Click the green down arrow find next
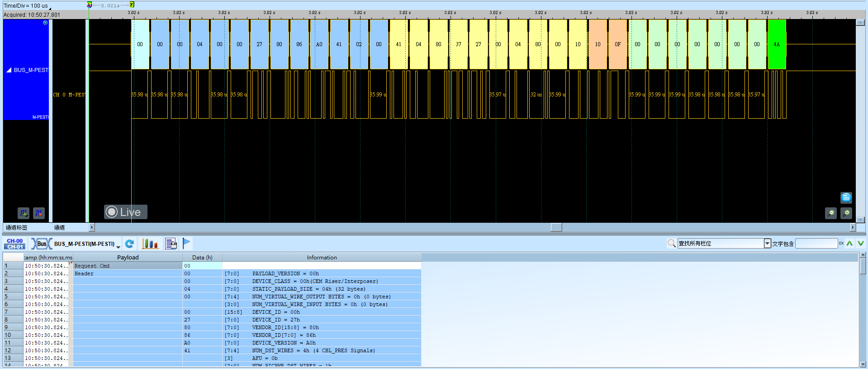This screenshot has width=868, height=369. coord(861,244)
